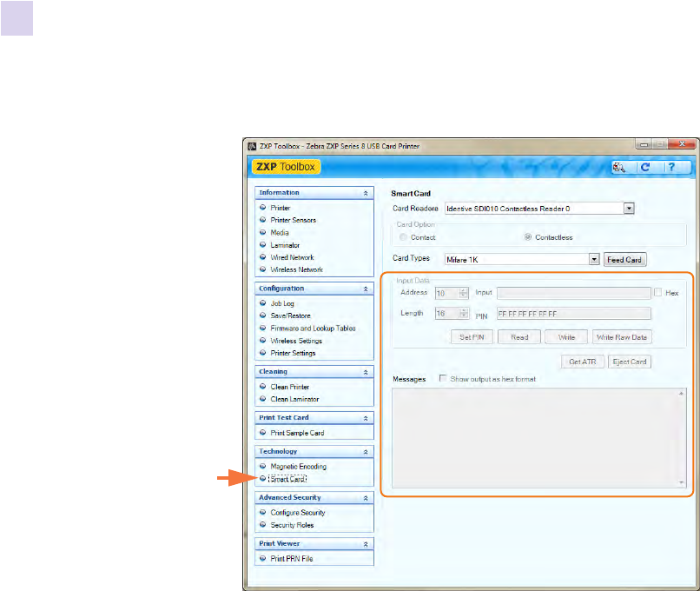Click the printer search icon in header
Screen dimensions: 700x591
point(618,167)
